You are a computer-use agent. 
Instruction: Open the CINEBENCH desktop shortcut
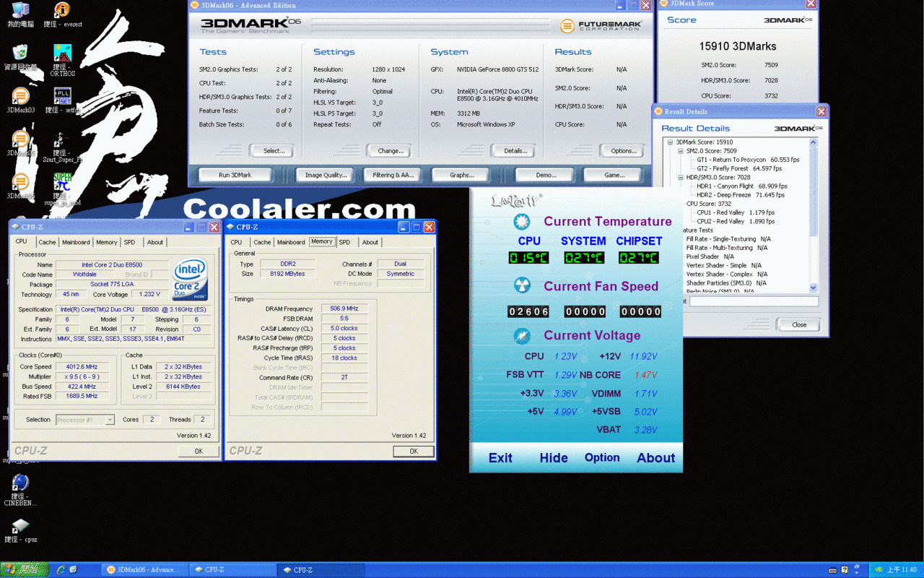[x=20, y=483]
